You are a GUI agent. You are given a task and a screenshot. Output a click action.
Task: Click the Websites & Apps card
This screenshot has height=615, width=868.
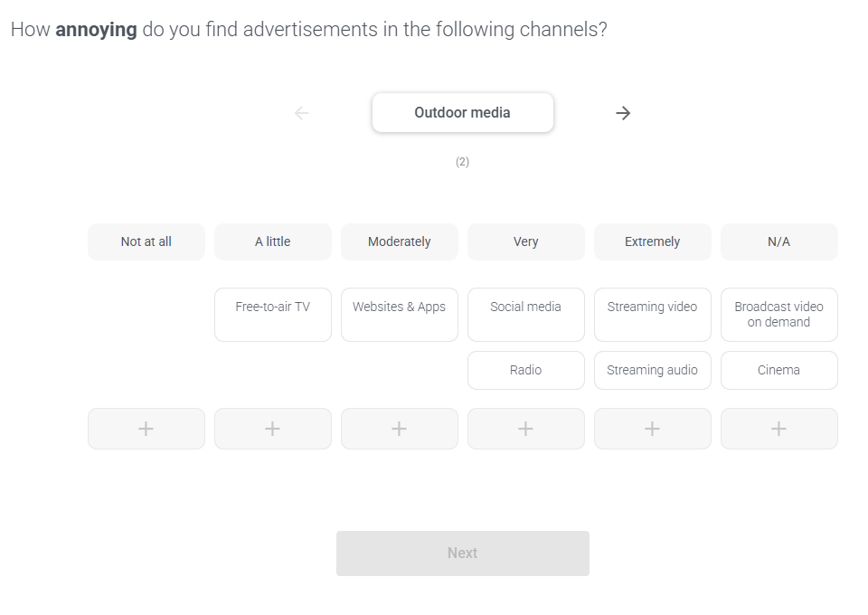[x=400, y=314]
